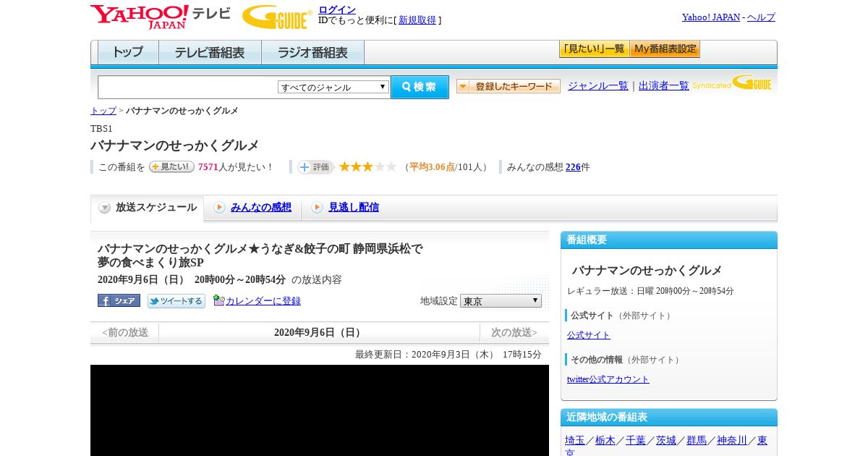Click the arrow icon beside 放送スケジュール
Image resolution: width=868 pixels, height=456 pixels.
105,208
